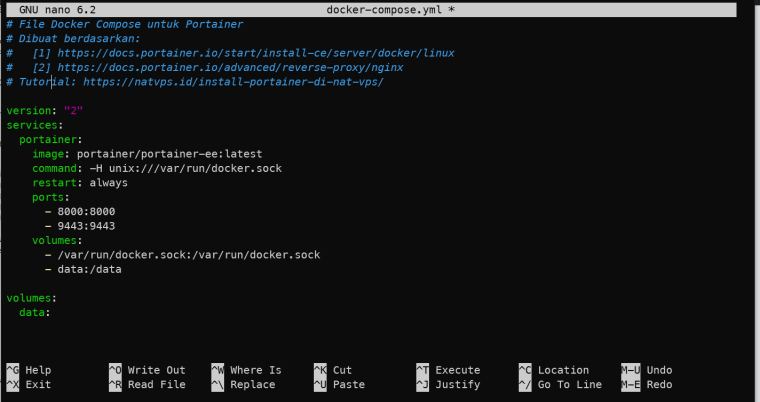Select the ^O Write Out shortcut

(x=147, y=370)
